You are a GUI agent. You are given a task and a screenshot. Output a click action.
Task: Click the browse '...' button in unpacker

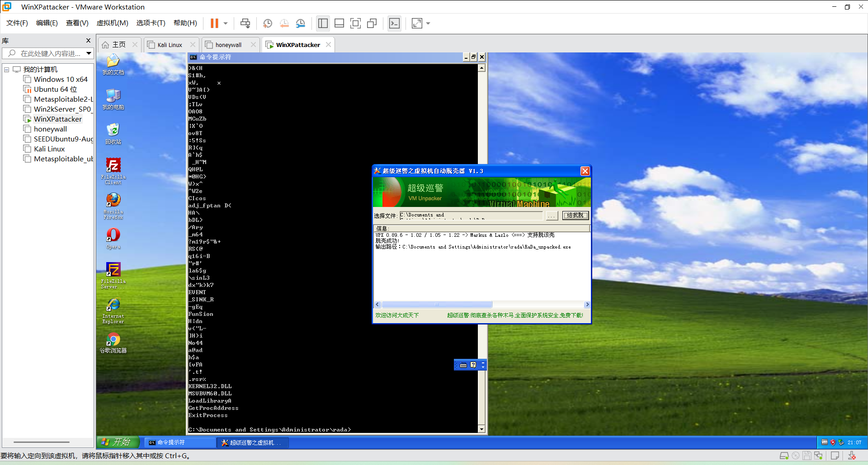[x=552, y=216]
